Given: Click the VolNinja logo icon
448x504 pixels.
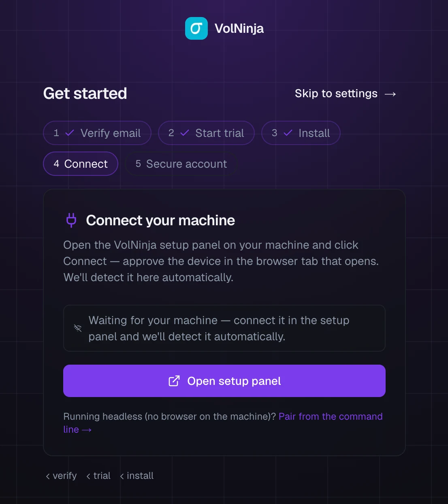Looking at the screenshot, I should pyautogui.click(x=196, y=28).
